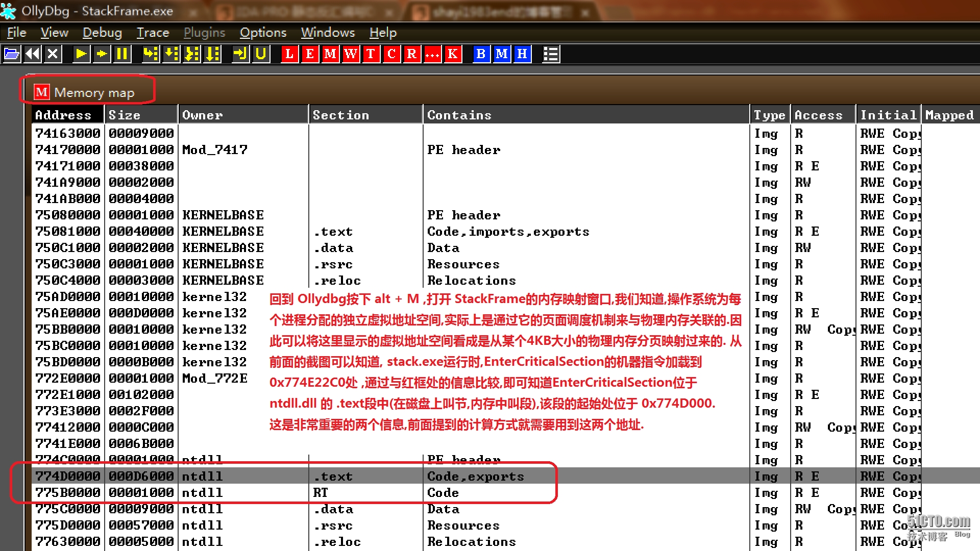Click the Step over toolbar icon

[171, 54]
